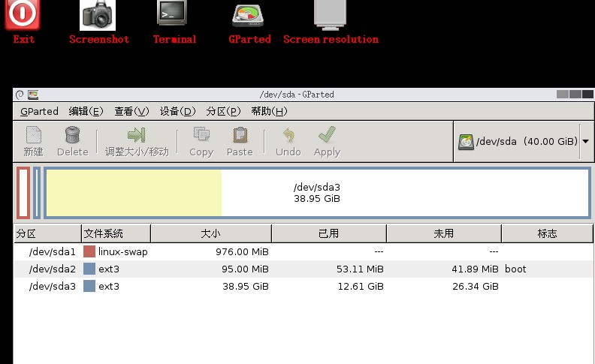Click the 26.34 GiB unused value
Viewport: 595px width, 364px height.
click(x=476, y=286)
